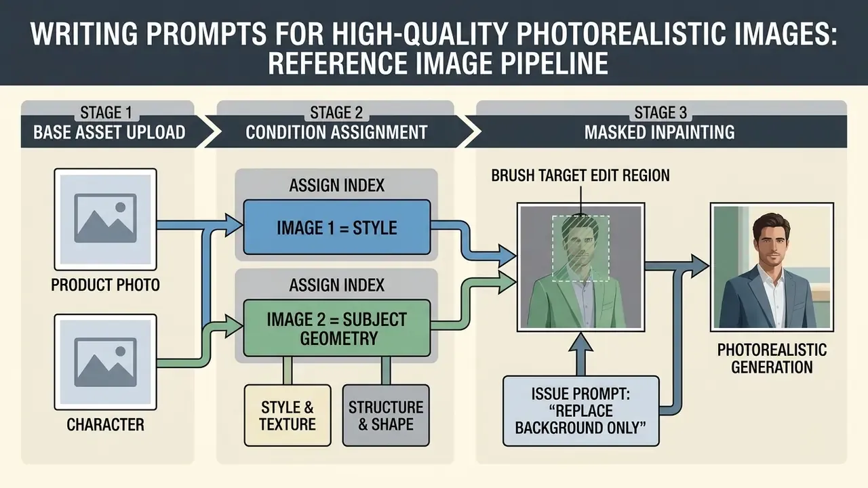Click the Character image placeholder icon
This screenshot has height=488, width=868.
105,363
